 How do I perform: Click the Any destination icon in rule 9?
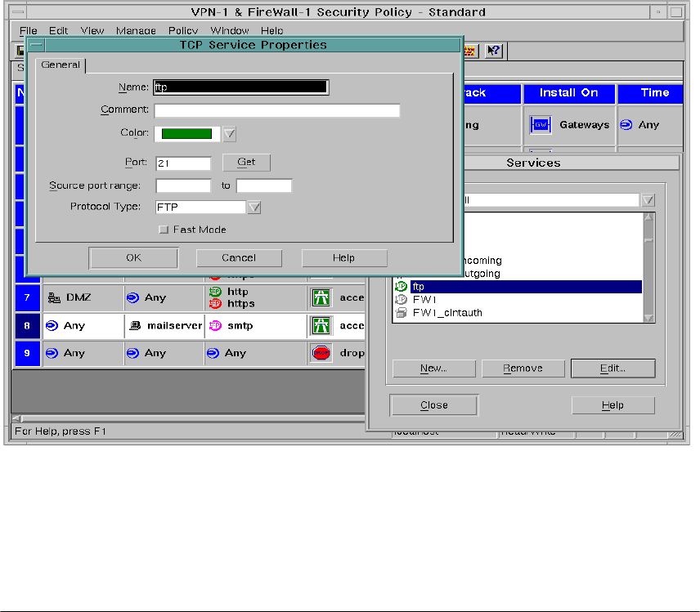click(x=132, y=353)
